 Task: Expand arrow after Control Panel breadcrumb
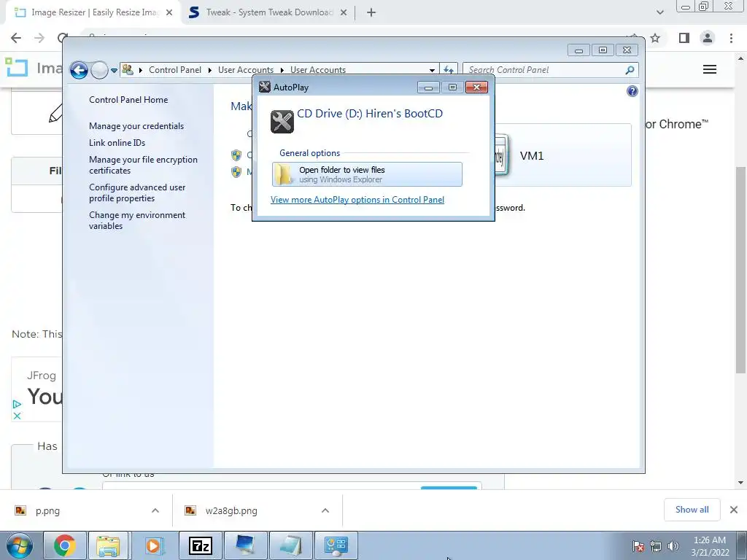click(x=209, y=70)
